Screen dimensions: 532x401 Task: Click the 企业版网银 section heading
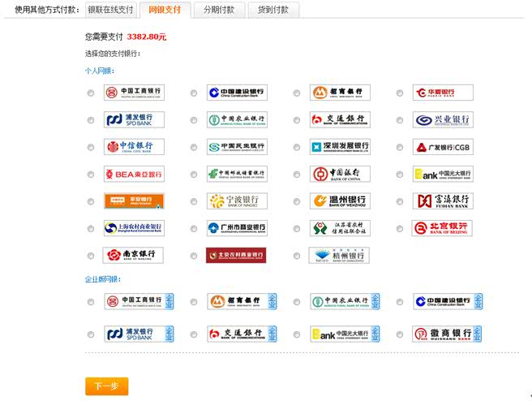[103, 279]
